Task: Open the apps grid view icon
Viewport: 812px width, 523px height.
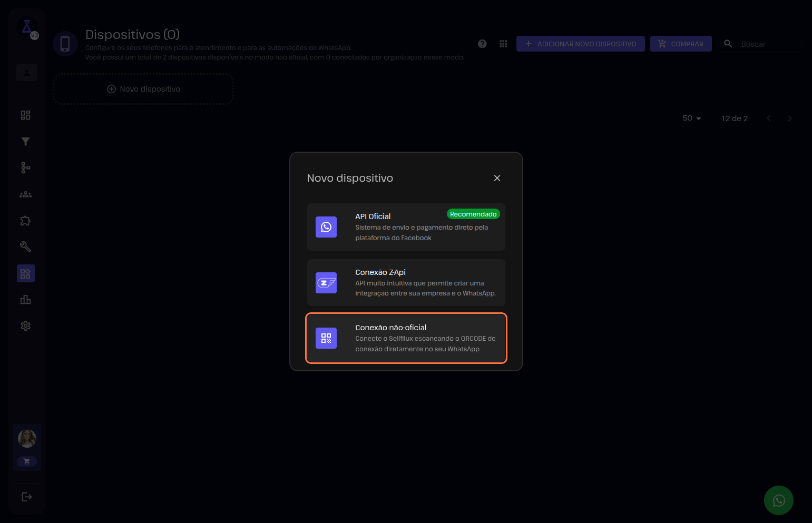Action: [503, 44]
